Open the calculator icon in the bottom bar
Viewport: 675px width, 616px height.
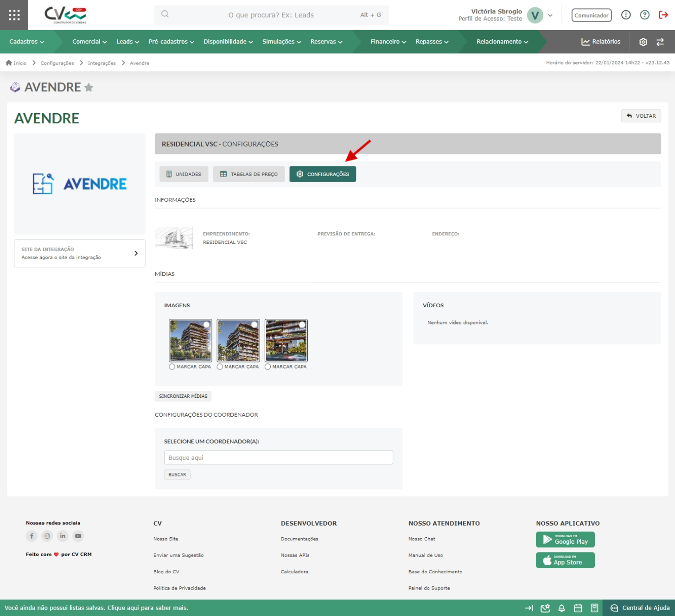(x=594, y=608)
